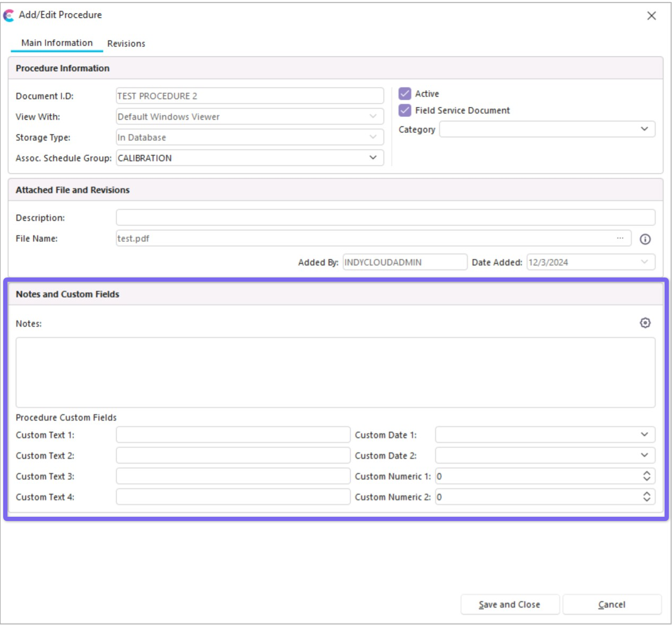Screen dimensions: 672x625
Task: Uncheck the Active checkbox
Action: click(405, 94)
